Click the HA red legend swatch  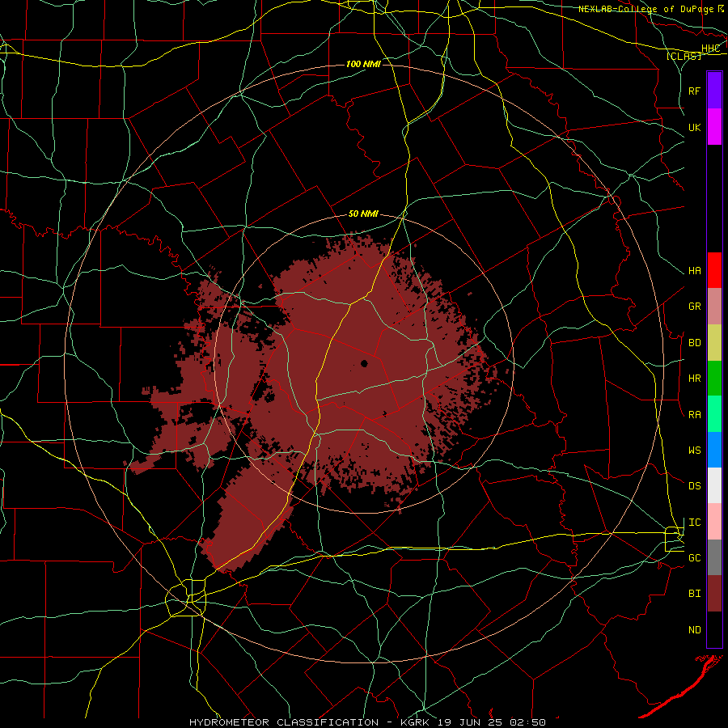[x=714, y=270]
